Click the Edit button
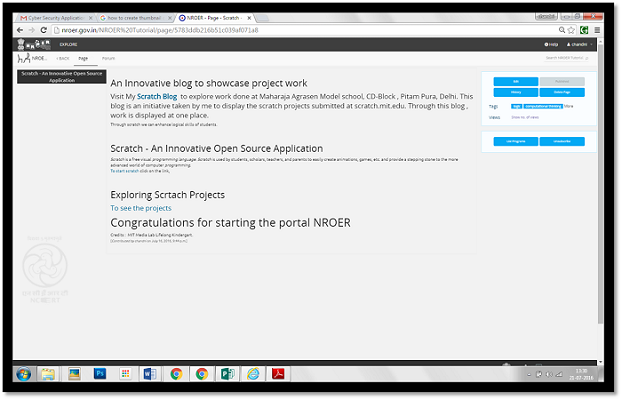622x400 pixels. (516, 81)
